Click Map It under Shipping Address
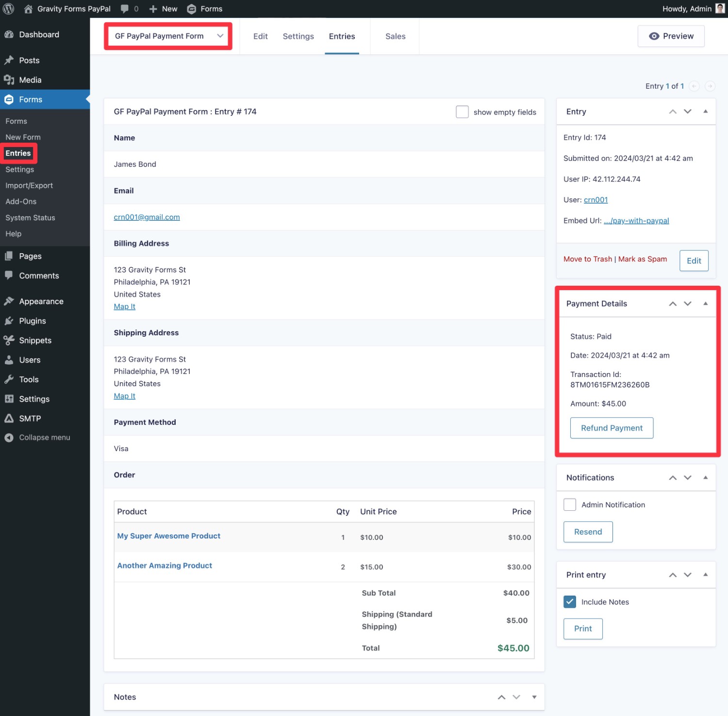The image size is (728, 716). tap(124, 396)
